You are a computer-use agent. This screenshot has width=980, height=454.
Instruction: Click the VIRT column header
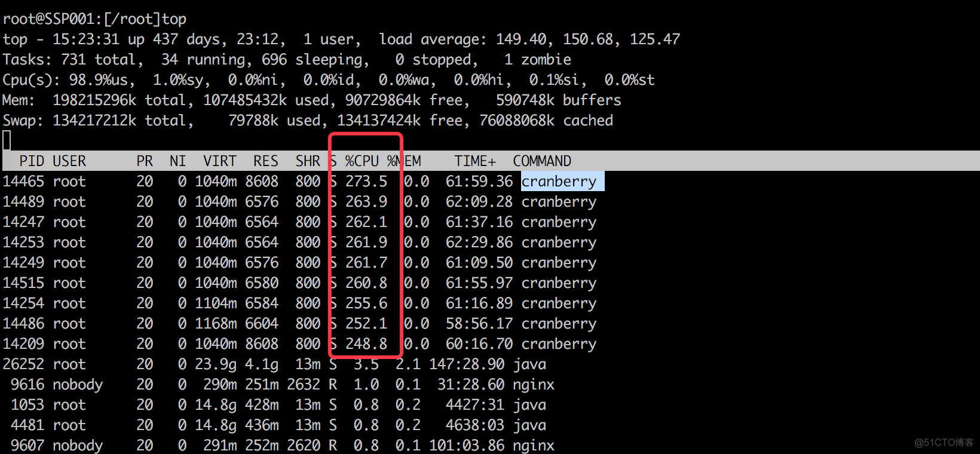[x=220, y=161]
